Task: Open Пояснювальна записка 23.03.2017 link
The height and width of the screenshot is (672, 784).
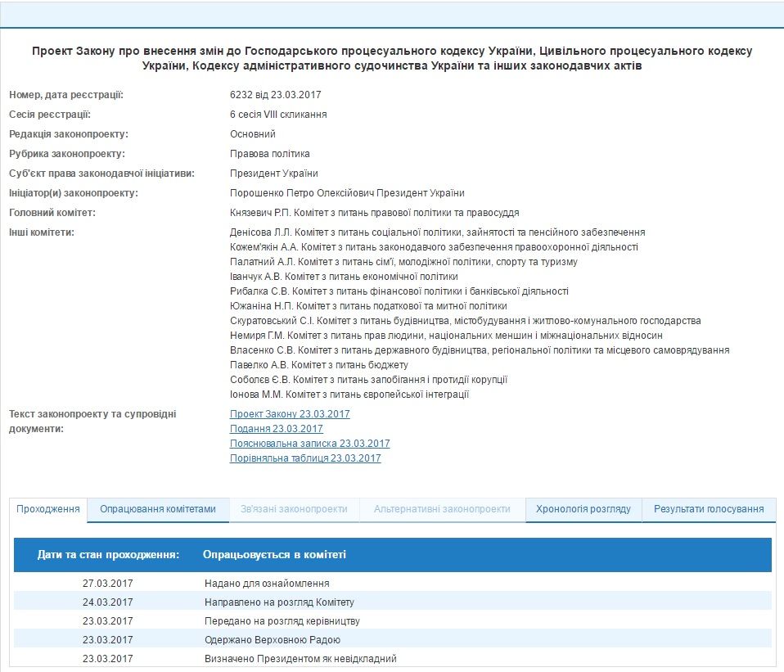Action: click(309, 444)
